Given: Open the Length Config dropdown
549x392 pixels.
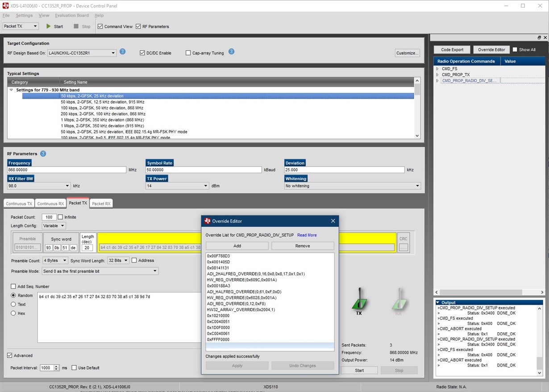Looking at the screenshot, I should click(54, 226).
